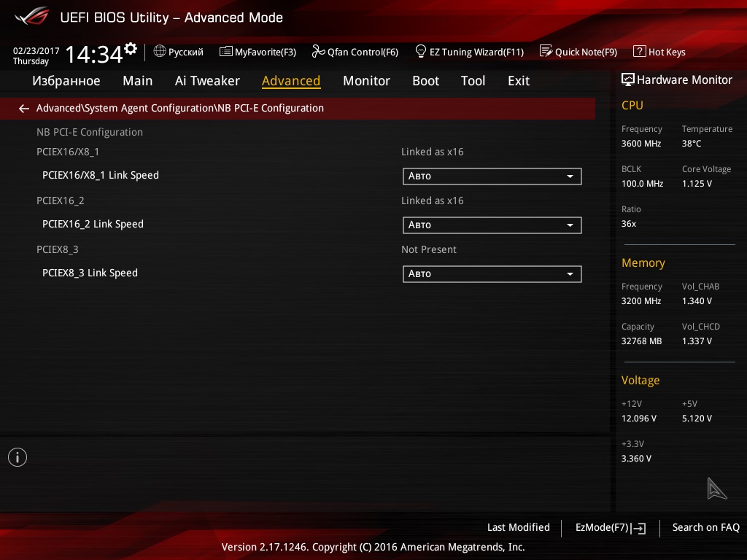747x560 pixels.
Task: Click Core Voltage value 1.125 V
Action: coord(697,184)
